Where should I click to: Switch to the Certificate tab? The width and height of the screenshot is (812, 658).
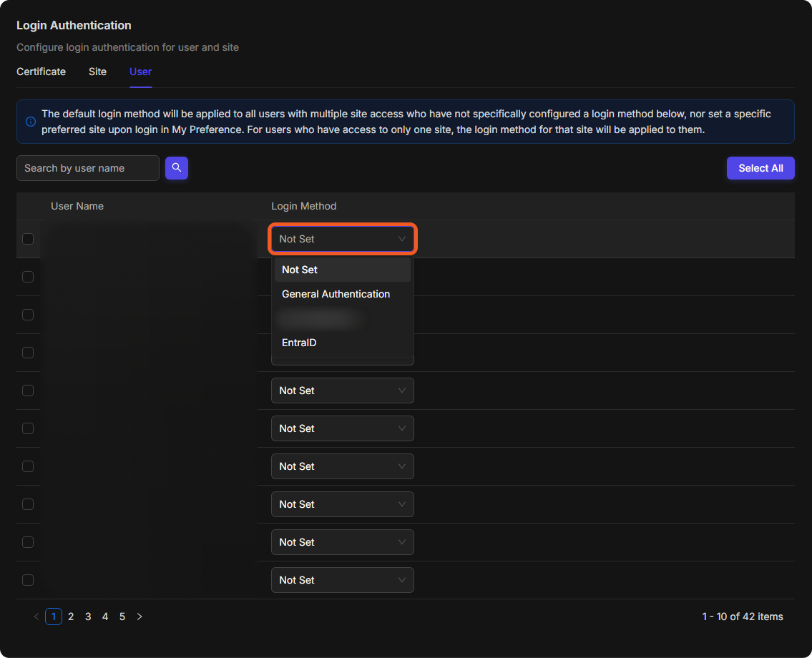point(41,72)
